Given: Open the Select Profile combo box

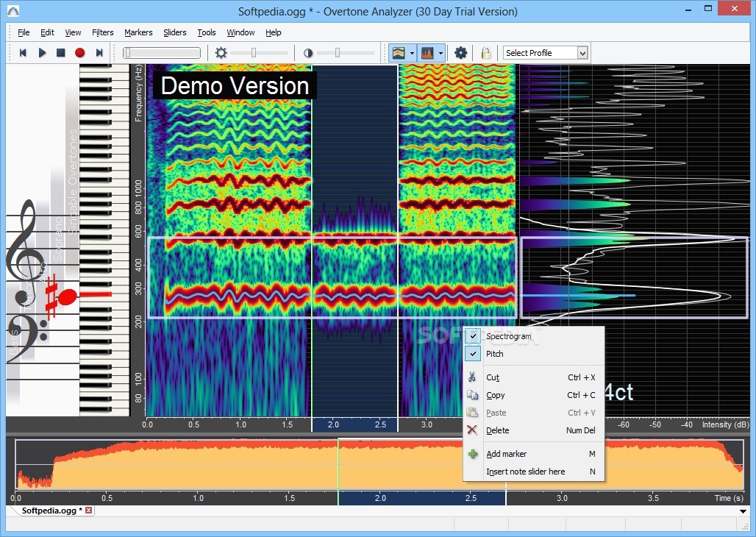Looking at the screenshot, I should pyautogui.click(x=545, y=52).
